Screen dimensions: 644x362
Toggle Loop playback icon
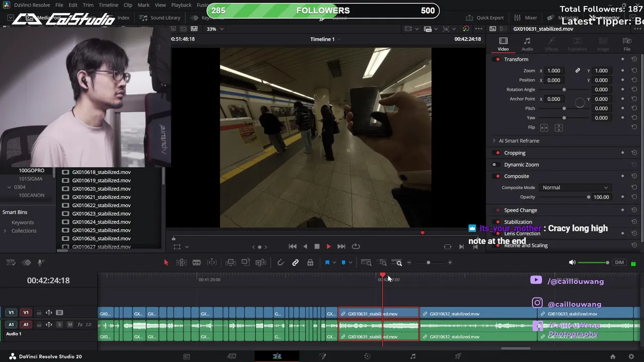coord(356,246)
